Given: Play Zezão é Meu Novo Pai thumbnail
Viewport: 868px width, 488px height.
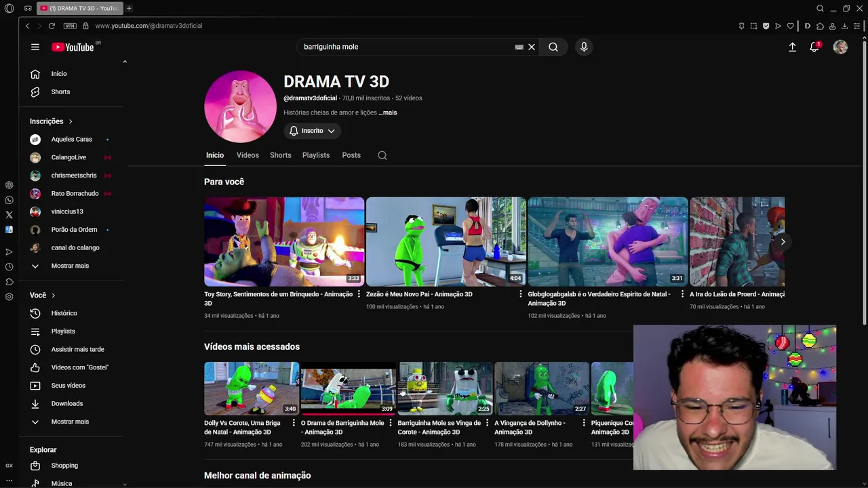Looking at the screenshot, I should 446,242.
